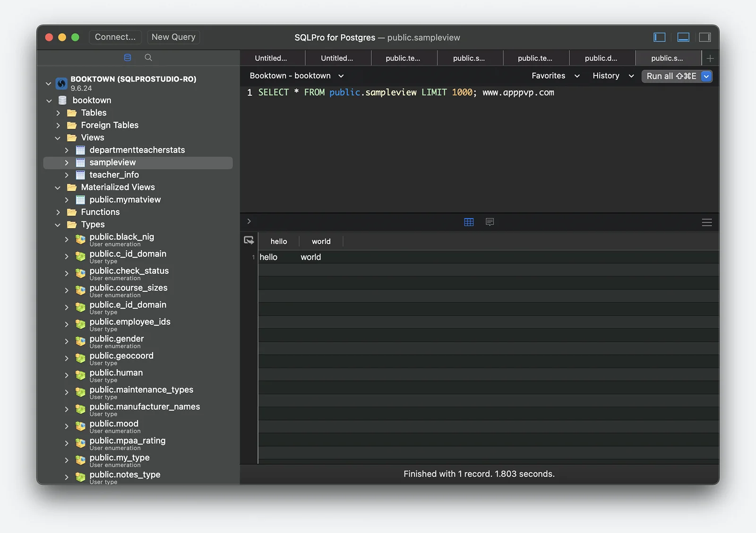Sort by the world column header
The image size is (756, 533).
[x=321, y=241]
